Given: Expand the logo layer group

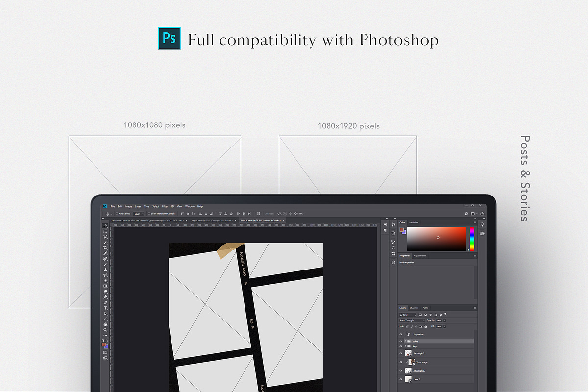Looking at the screenshot, I should point(406,346).
